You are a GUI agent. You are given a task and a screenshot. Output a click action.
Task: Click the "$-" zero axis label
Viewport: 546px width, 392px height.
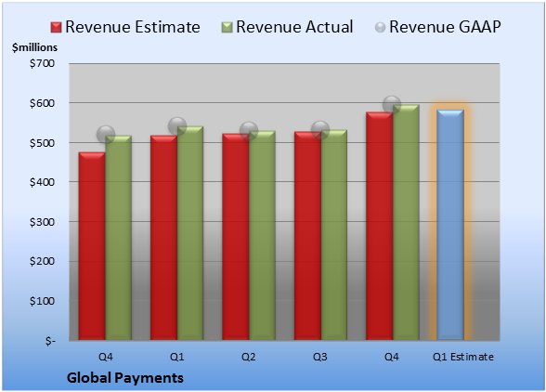pos(50,341)
